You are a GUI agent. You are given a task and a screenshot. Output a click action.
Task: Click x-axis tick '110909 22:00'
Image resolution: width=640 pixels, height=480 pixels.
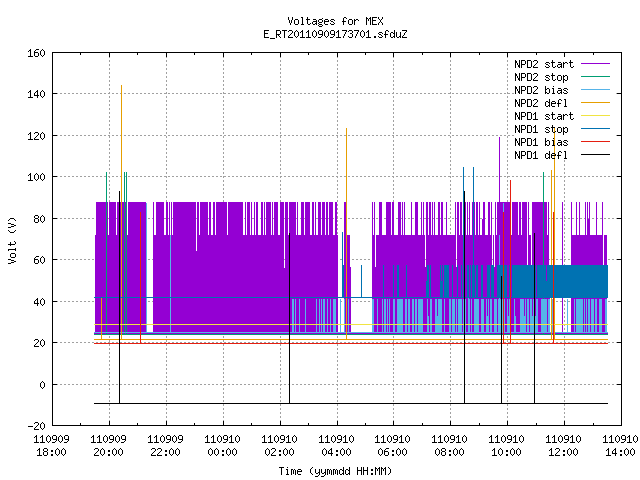(165, 446)
